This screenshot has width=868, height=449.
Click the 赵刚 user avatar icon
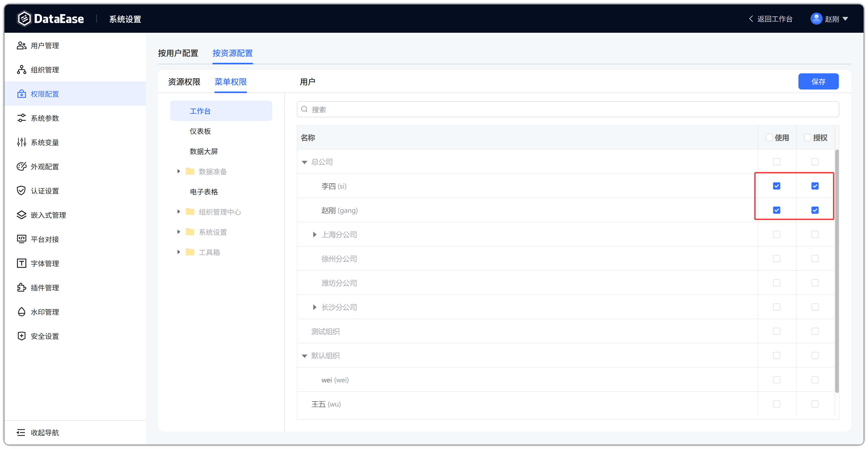816,19
